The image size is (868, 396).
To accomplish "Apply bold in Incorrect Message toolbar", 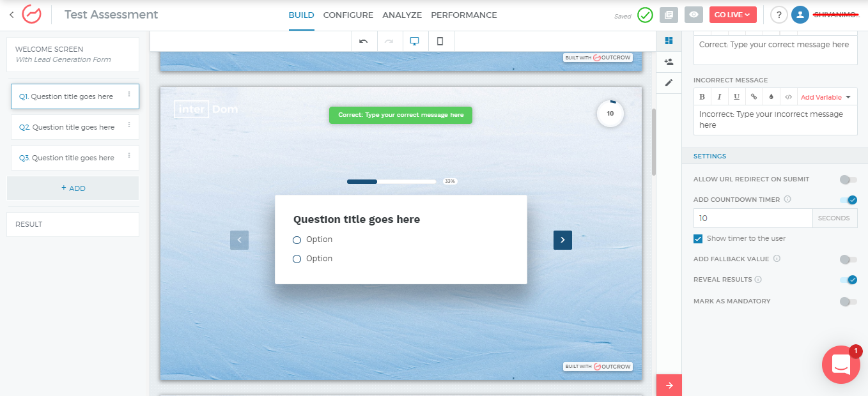I will pos(702,97).
